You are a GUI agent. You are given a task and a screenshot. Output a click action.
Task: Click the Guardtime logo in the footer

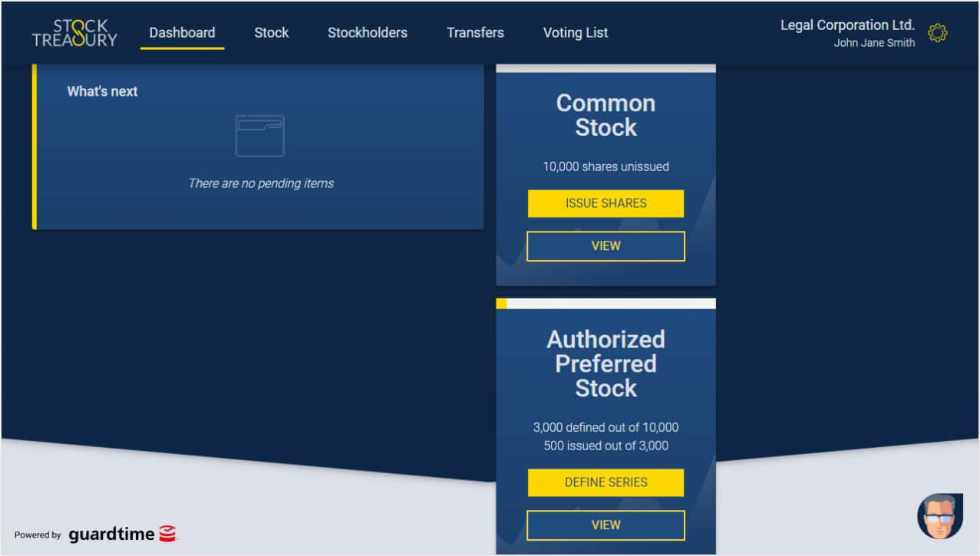123,535
